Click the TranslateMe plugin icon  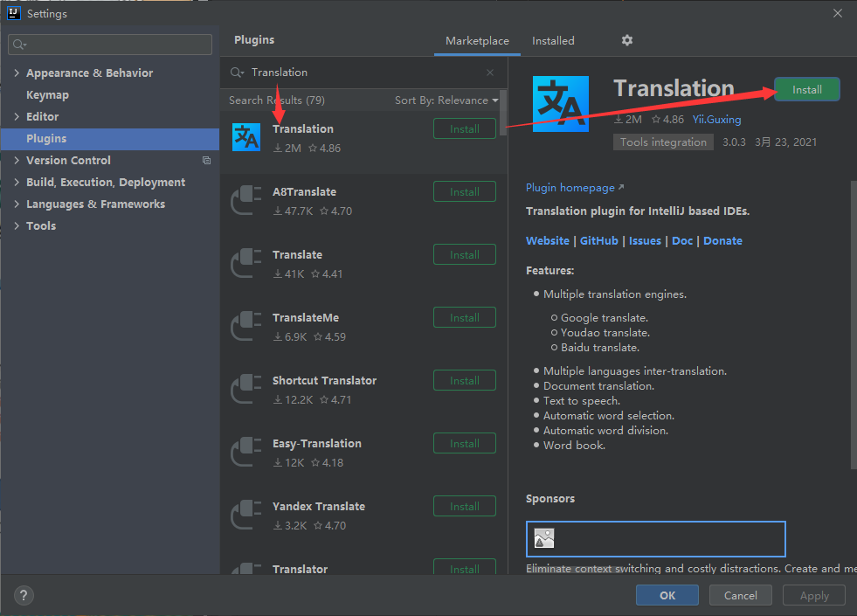246,326
